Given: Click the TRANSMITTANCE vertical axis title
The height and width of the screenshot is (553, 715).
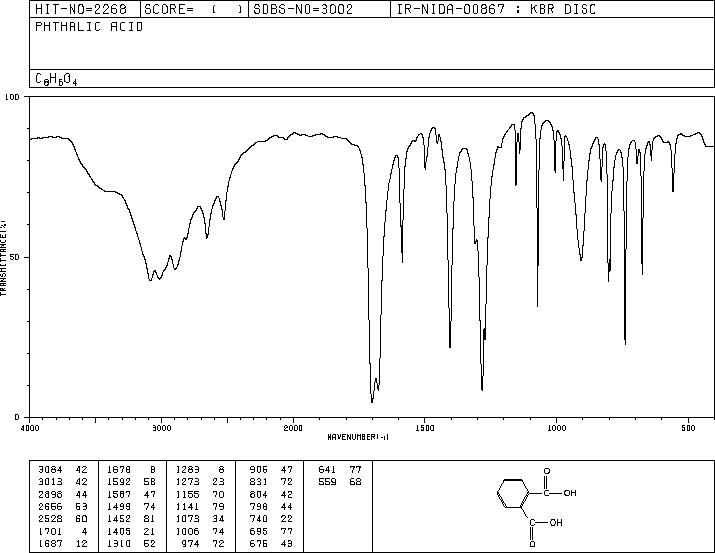Looking at the screenshot, I should pos(3,257).
